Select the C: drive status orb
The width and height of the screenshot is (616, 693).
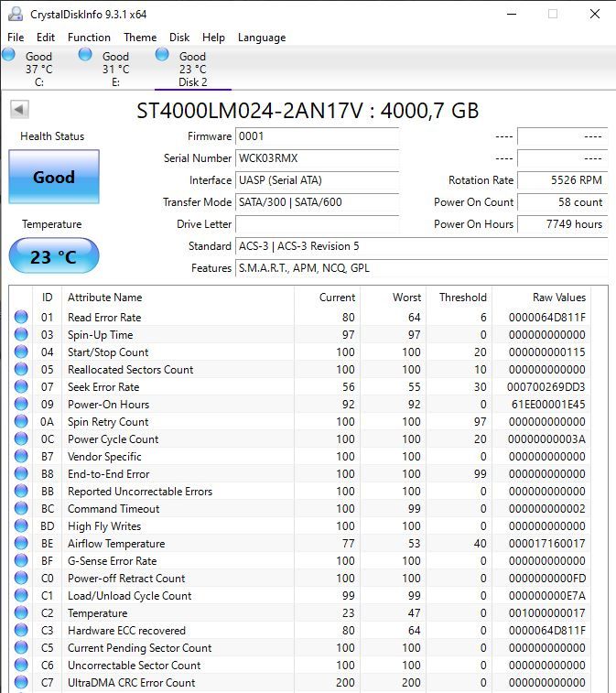tap(9, 55)
